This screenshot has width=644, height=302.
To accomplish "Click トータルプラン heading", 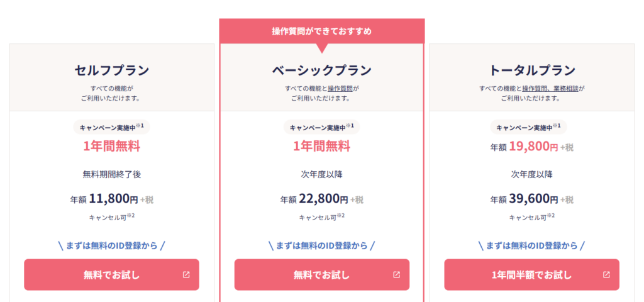I will click(x=531, y=70).
